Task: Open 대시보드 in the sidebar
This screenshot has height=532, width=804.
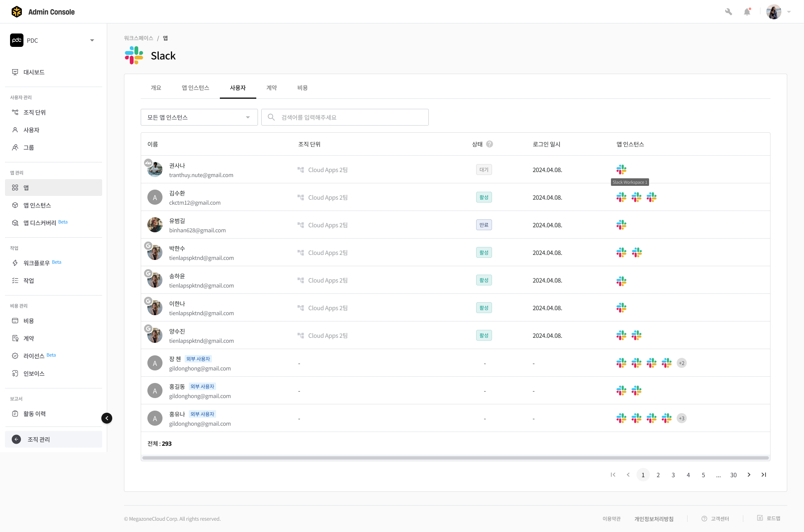Action: pyautogui.click(x=54, y=72)
